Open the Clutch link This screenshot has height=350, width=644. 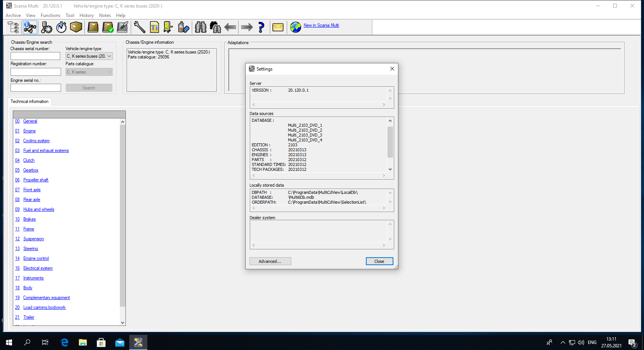(29, 160)
